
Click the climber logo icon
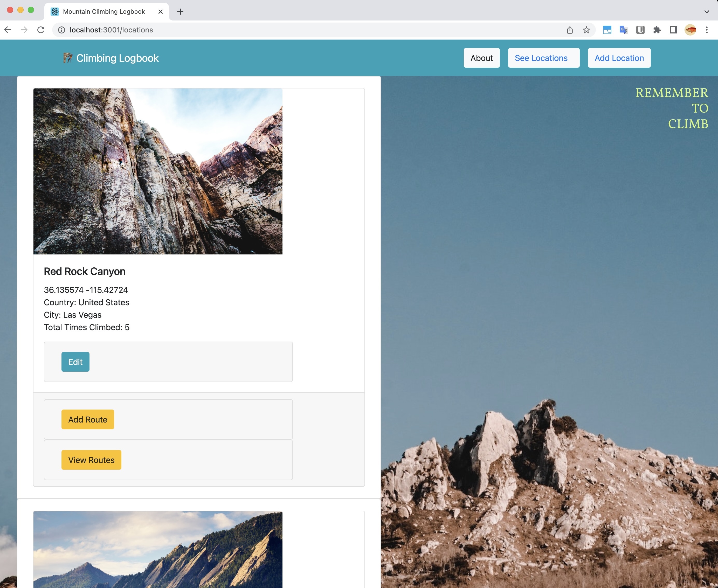click(68, 58)
